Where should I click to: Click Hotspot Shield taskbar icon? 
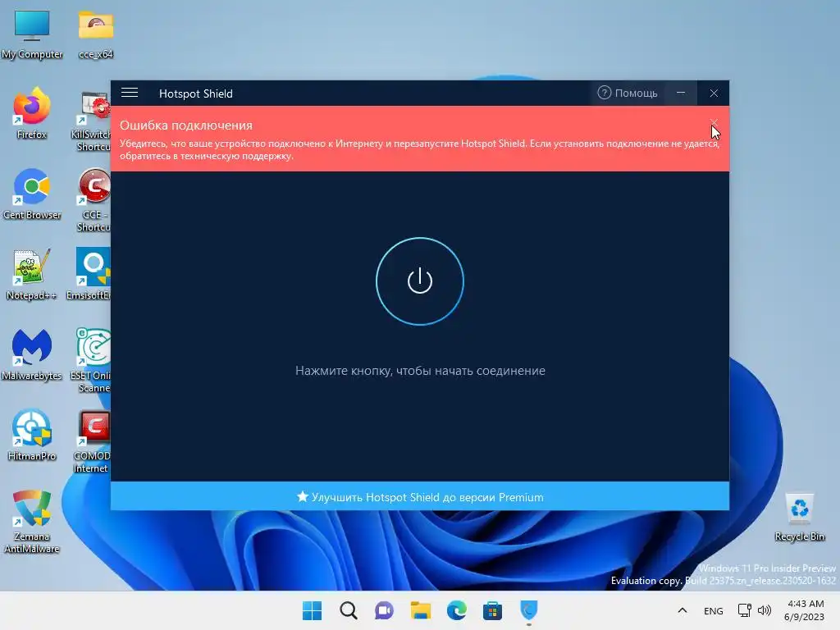tap(529, 610)
